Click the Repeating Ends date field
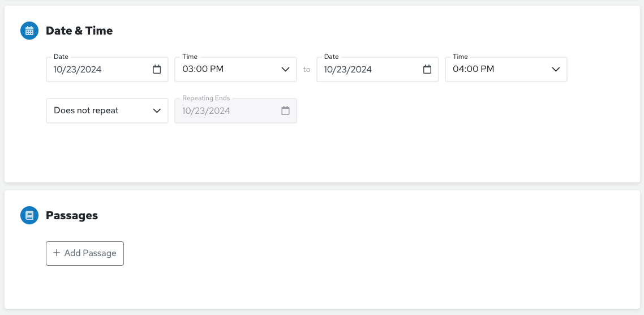 226,110
